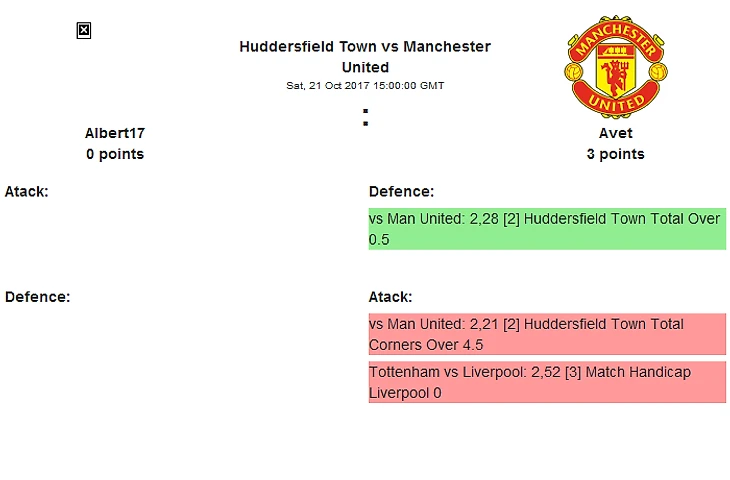This screenshot has width=730, height=480.
Task: Click the match date Sat, 21 Oct 2017
Action: click(365, 86)
